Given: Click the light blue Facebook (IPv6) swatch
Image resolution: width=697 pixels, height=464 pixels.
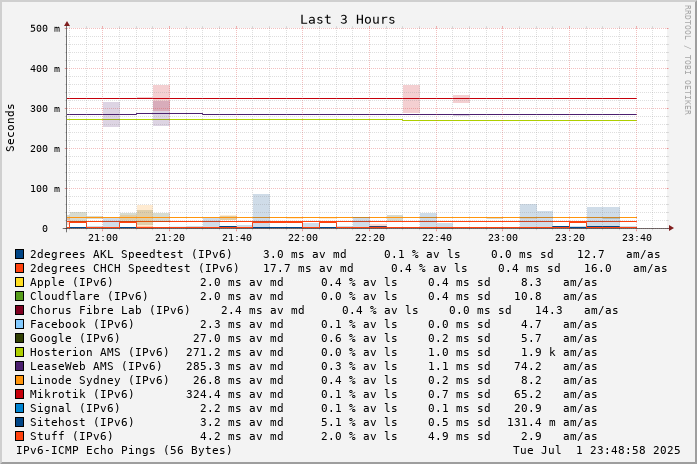Looking at the screenshot, I should click(x=19, y=324).
